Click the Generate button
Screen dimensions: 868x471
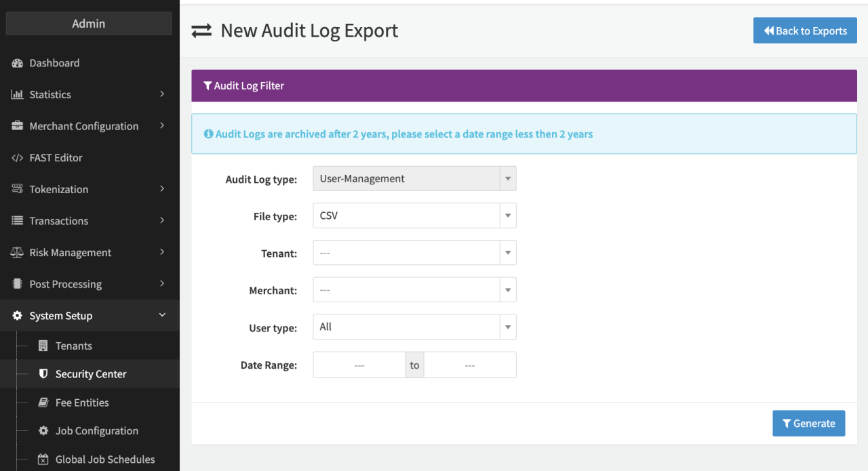point(808,424)
